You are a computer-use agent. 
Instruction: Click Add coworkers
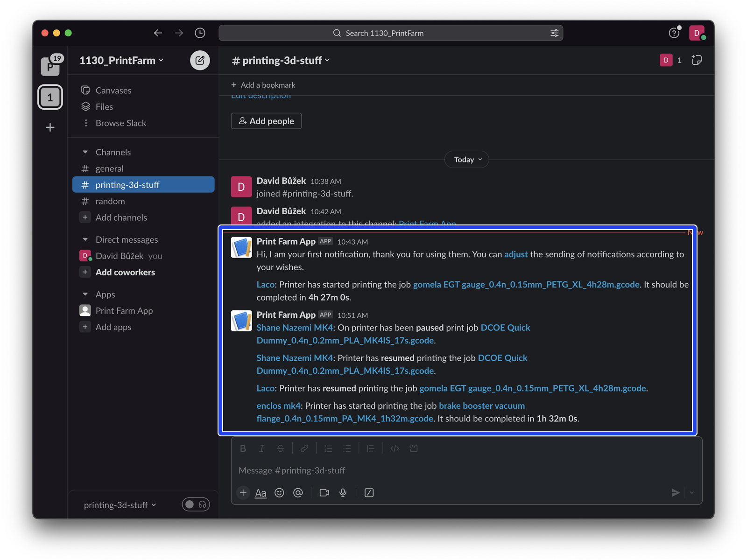pyautogui.click(x=143, y=272)
